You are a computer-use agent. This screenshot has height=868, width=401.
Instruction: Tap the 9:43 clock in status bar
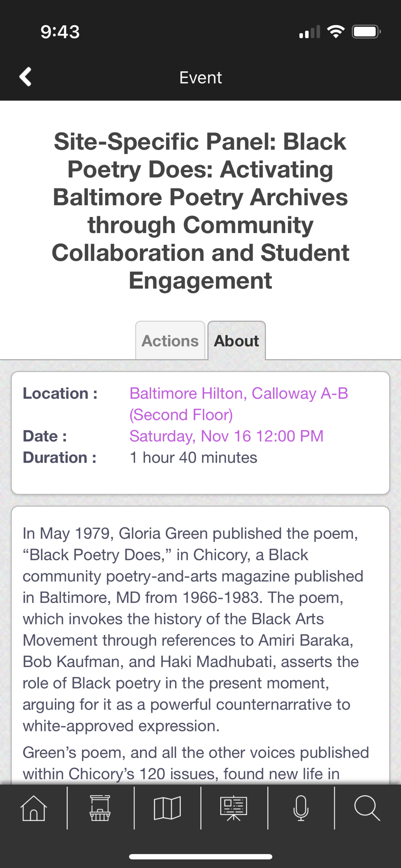pos(60,32)
